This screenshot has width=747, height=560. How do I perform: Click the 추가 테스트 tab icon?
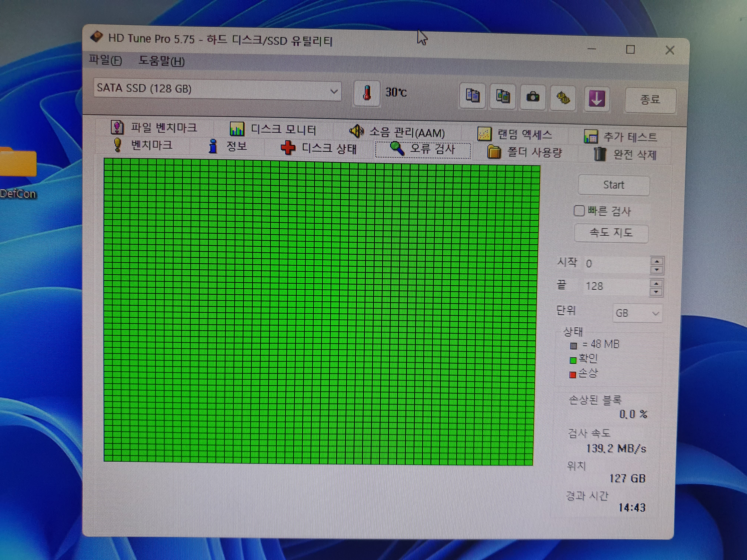click(591, 136)
